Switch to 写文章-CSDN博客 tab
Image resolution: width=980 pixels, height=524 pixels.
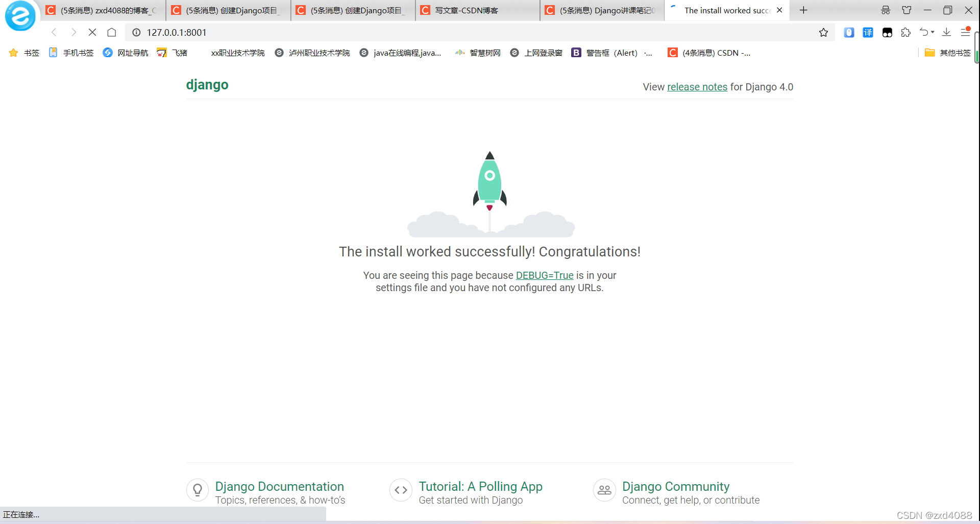click(x=477, y=10)
